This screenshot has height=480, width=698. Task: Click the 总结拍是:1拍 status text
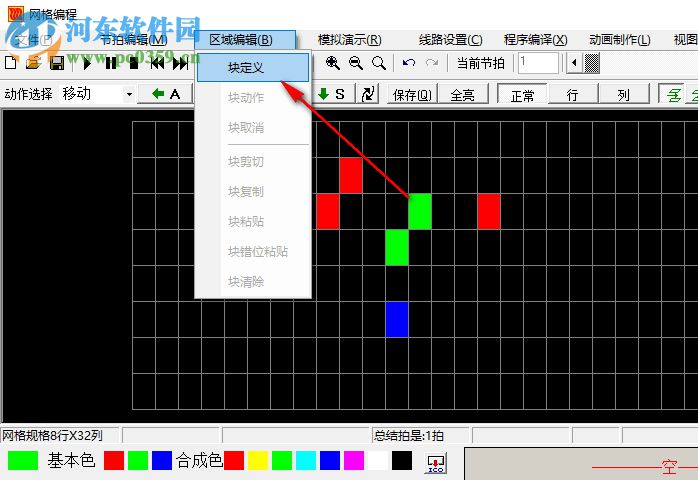tap(409, 435)
